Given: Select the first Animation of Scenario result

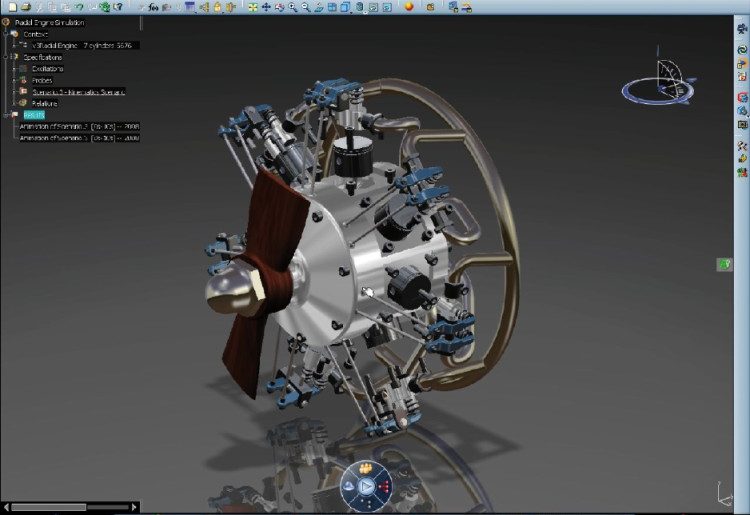Looking at the screenshot, I should pos(78,126).
